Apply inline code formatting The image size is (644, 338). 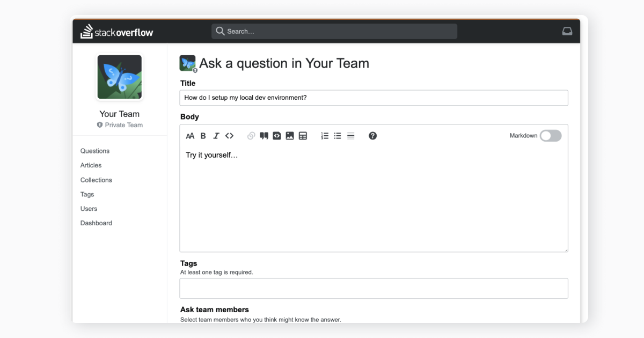[229, 136]
